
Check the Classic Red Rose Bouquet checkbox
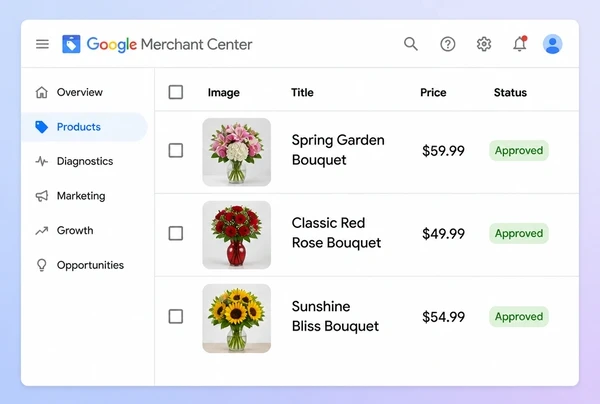(x=176, y=233)
